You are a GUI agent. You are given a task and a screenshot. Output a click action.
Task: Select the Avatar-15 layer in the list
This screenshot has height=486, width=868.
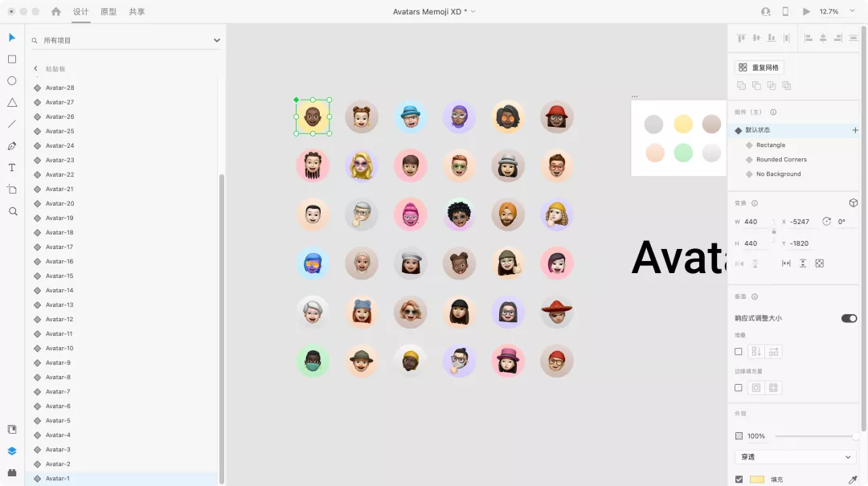tap(59, 276)
